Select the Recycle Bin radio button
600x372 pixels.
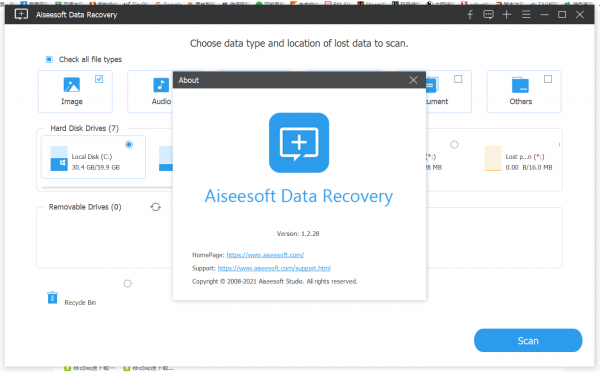(128, 284)
